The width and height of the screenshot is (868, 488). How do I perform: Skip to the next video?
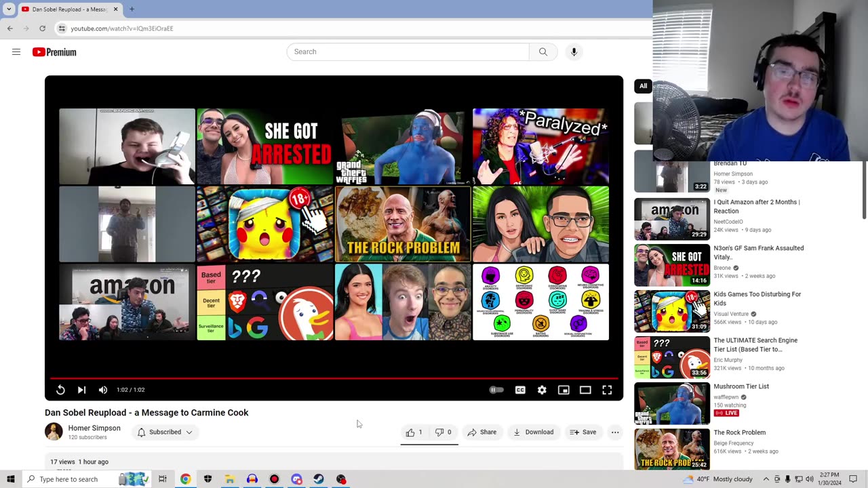coord(81,390)
